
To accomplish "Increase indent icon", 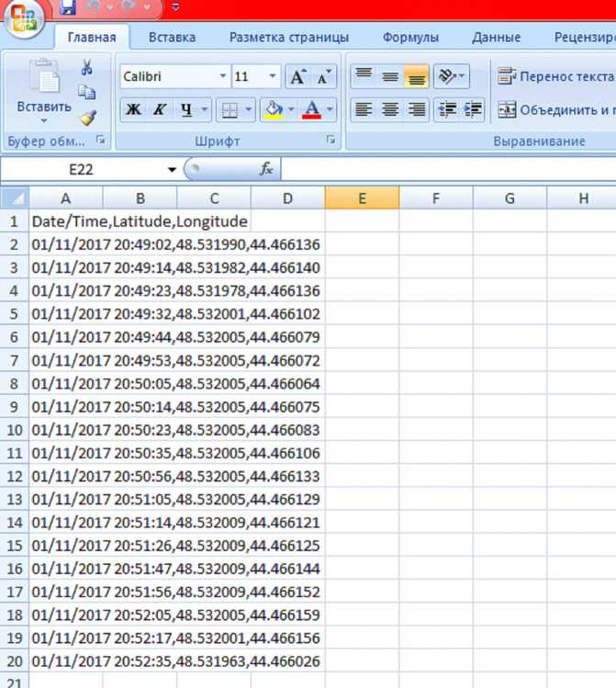I will coord(473,109).
